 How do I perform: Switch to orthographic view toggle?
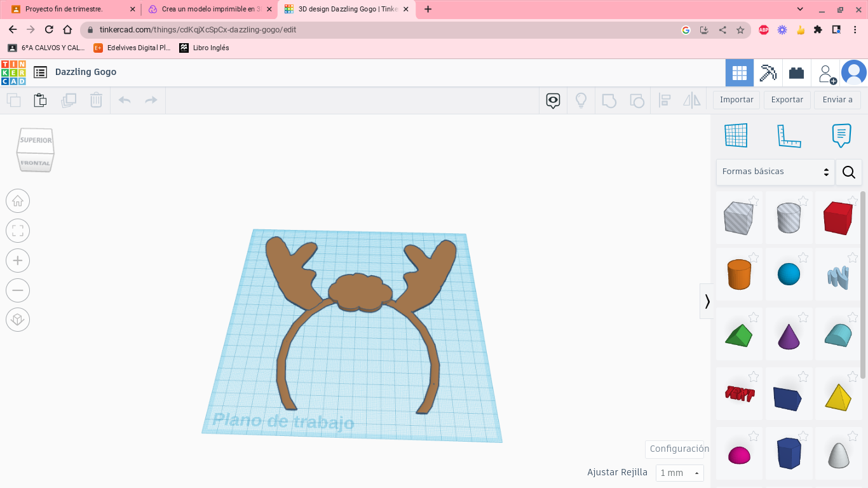18,319
